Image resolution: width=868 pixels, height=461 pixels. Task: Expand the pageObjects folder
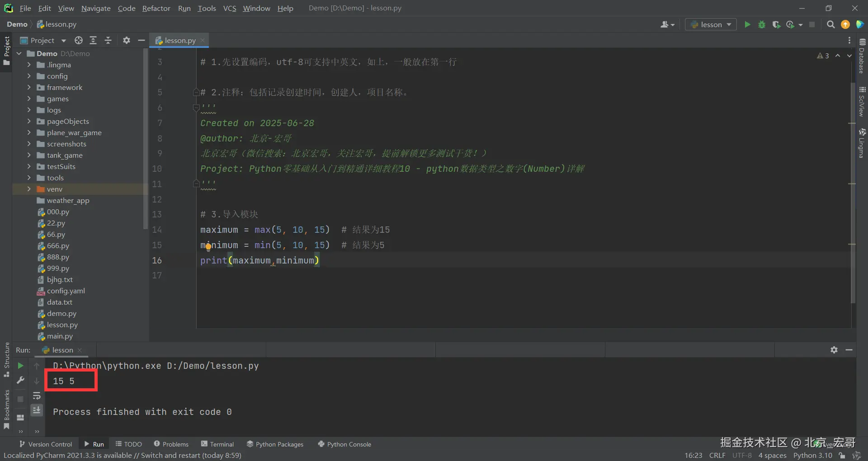click(29, 121)
